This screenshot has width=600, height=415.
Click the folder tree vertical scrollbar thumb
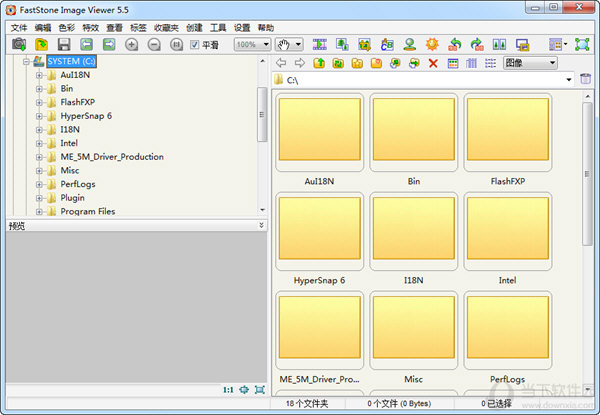click(x=262, y=114)
